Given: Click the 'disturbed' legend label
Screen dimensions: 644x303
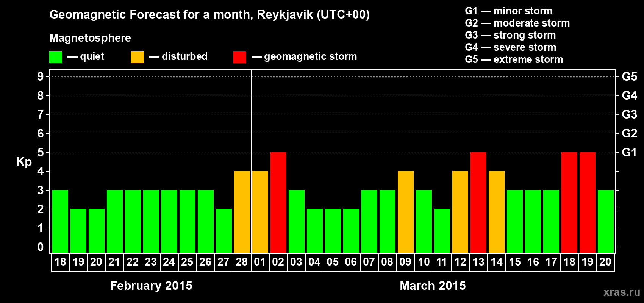Looking at the screenshot, I should pyautogui.click(x=185, y=56).
